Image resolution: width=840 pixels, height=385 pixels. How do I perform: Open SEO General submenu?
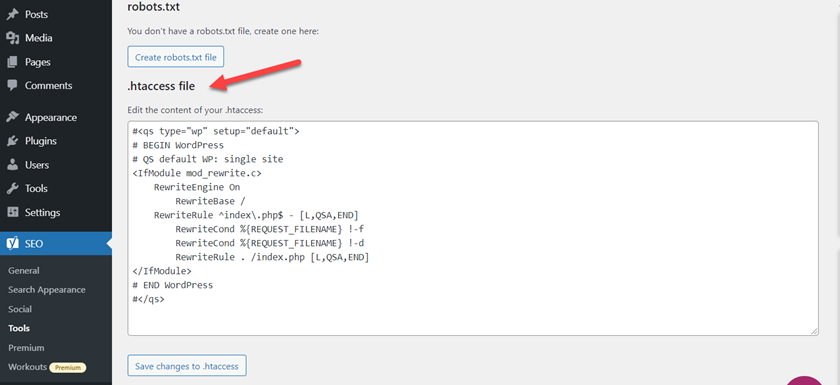point(24,270)
